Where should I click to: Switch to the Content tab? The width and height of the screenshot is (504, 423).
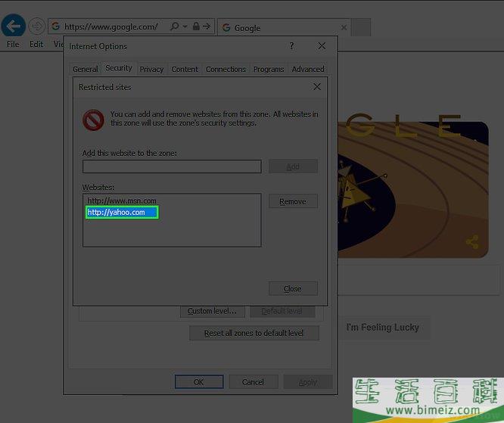tap(185, 69)
